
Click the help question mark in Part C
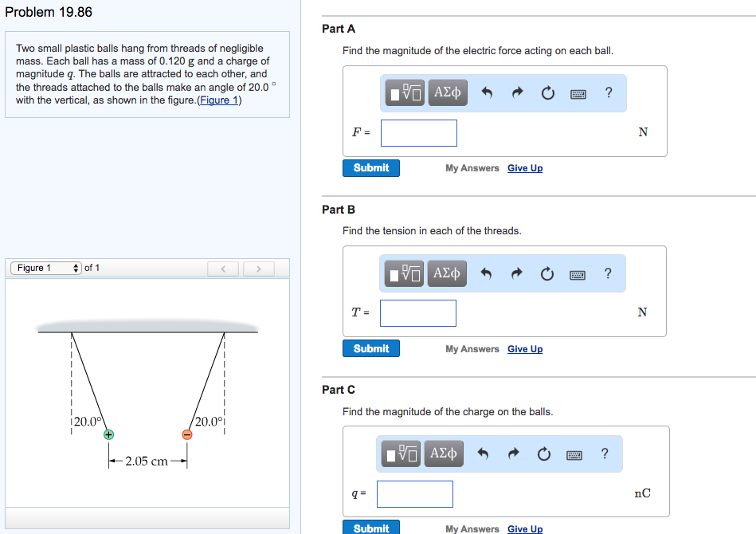605,454
